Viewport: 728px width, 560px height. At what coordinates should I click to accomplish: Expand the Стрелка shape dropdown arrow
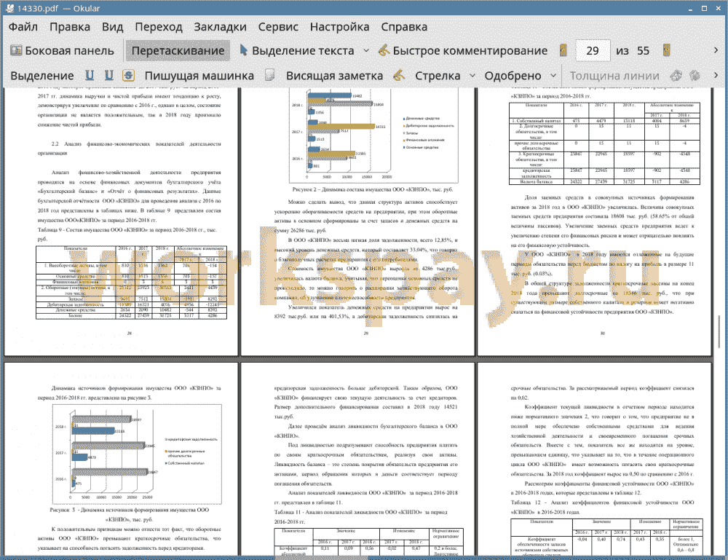pyautogui.click(x=472, y=76)
